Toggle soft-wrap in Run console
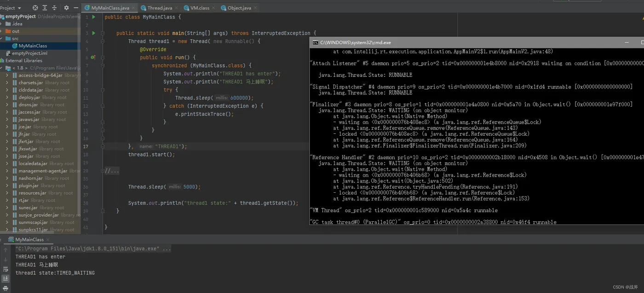The image size is (644, 293). [6, 269]
